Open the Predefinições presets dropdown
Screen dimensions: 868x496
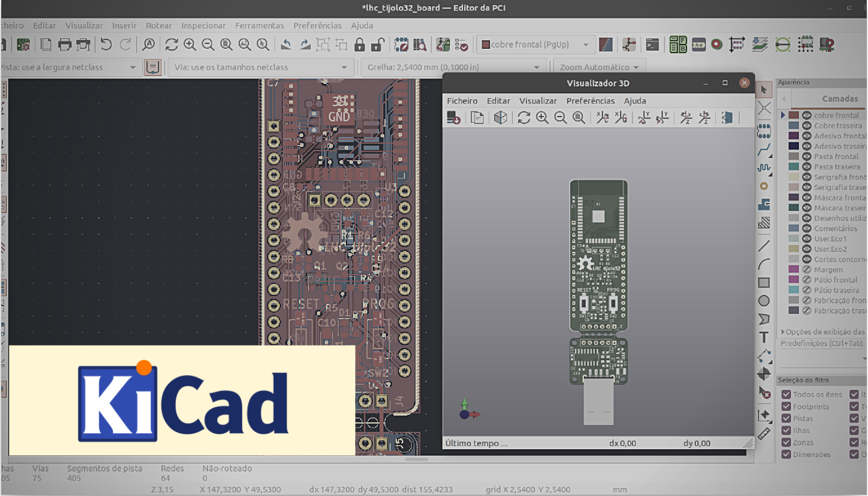tap(823, 358)
